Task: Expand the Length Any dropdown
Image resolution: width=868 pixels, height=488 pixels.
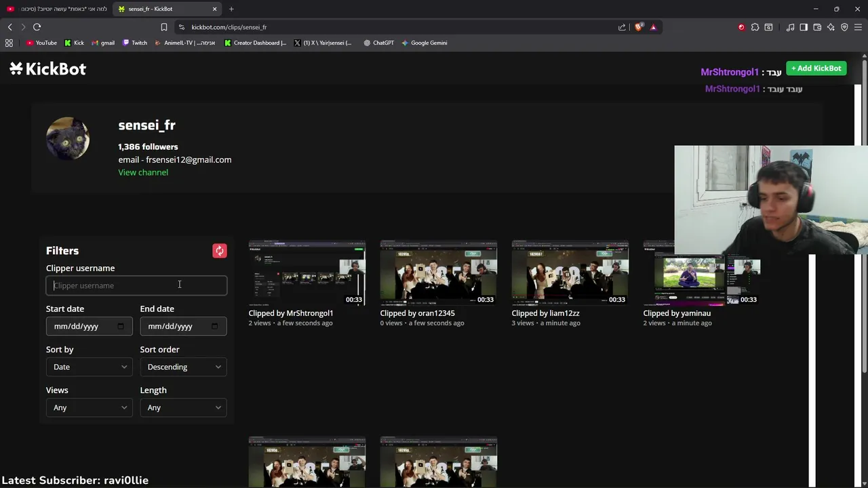Action: (x=183, y=407)
